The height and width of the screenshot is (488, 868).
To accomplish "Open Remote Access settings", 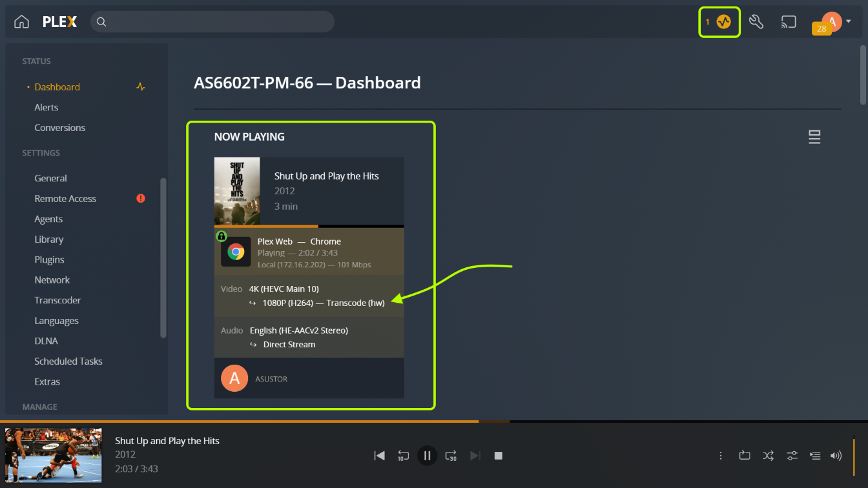I will pos(65,199).
